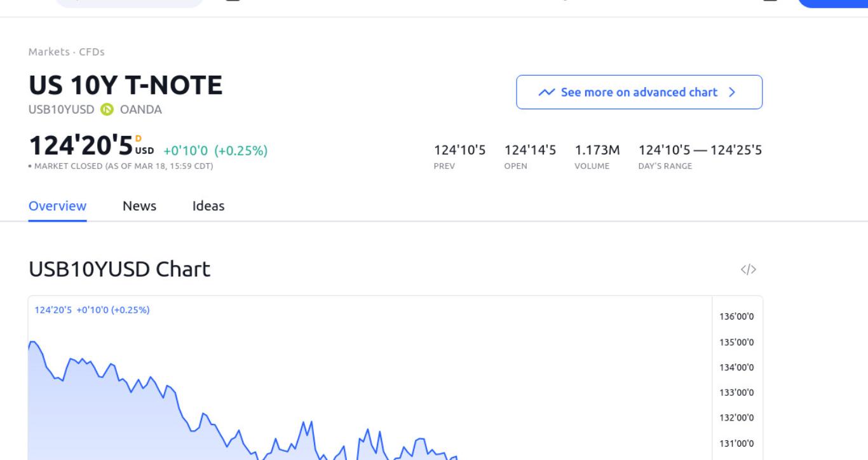Click the USB10YUSD symbol text under title
The height and width of the screenshot is (460, 868).
point(62,109)
